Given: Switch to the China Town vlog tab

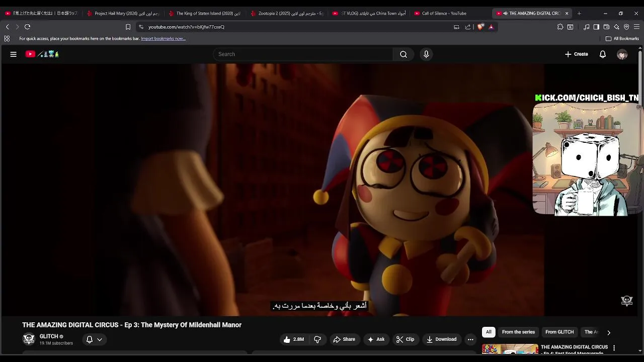Looking at the screenshot, I should point(369,14).
